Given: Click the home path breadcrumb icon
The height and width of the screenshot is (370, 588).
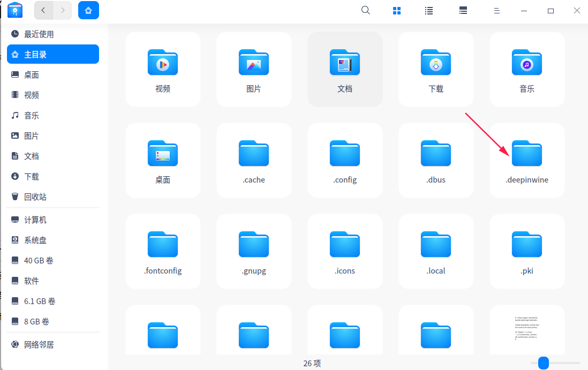Looking at the screenshot, I should pos(88,10).
